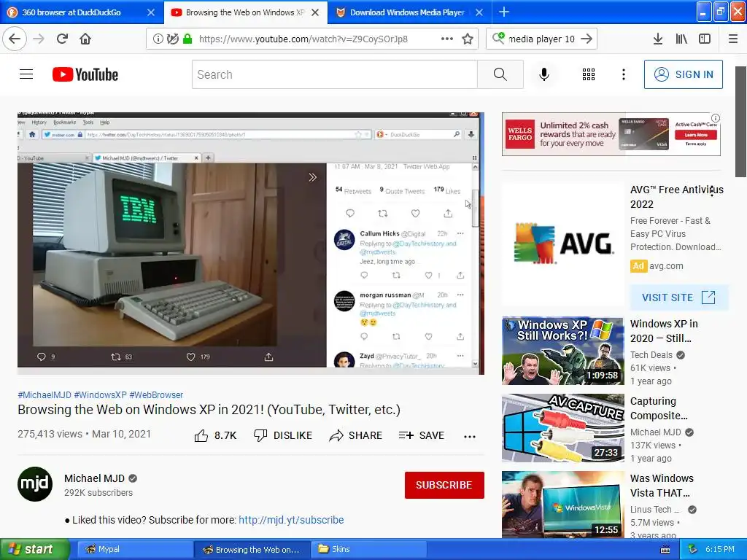Click the red SUBSCRIBE button
The width and height of the screenshot is (747, 560).
point(444,485)
